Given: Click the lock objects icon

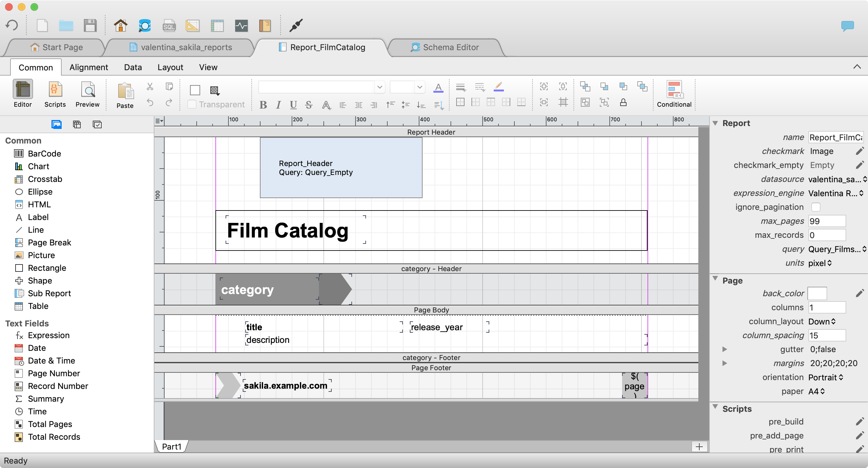Looking at the screenshot, I should pos(623,102).
